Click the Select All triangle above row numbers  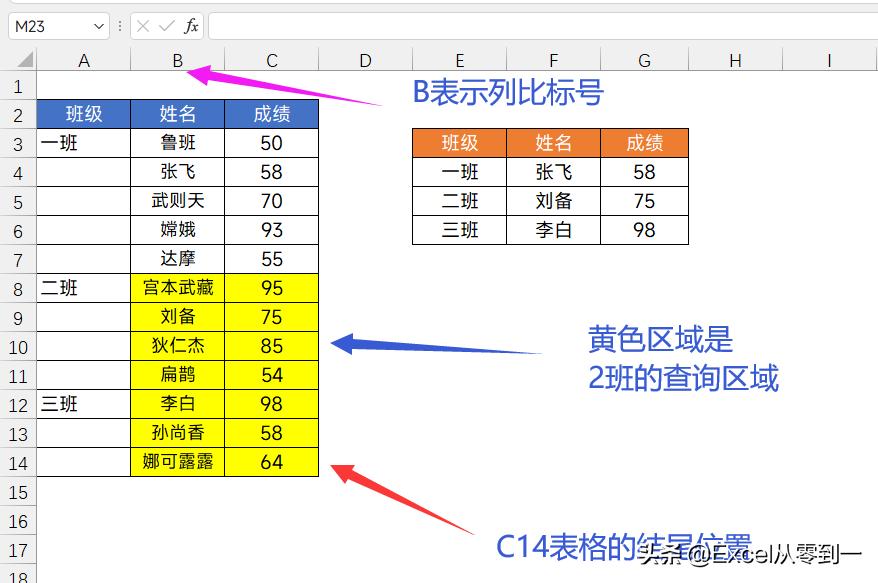pos(24,60)
